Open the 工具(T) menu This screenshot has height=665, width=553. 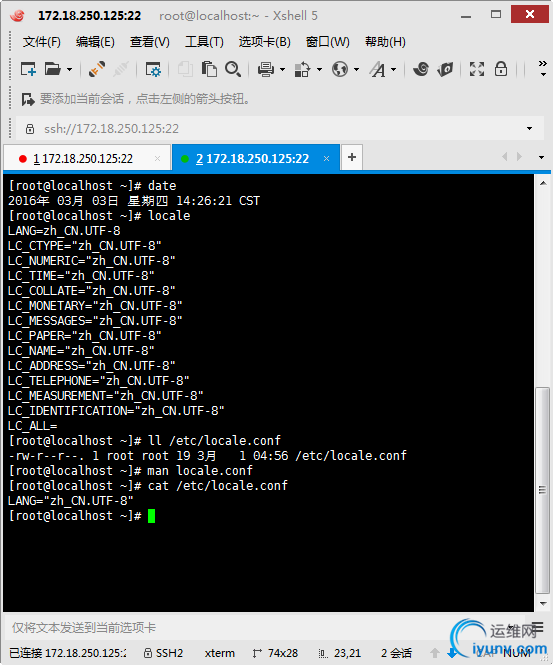click(x=204, y=42)
